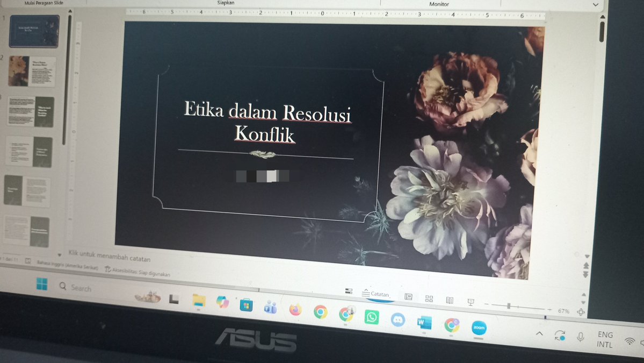Open Copilot from taskbar
This screenshot has height=363, width=644.
pyautogui.click(x=222, y=303)
